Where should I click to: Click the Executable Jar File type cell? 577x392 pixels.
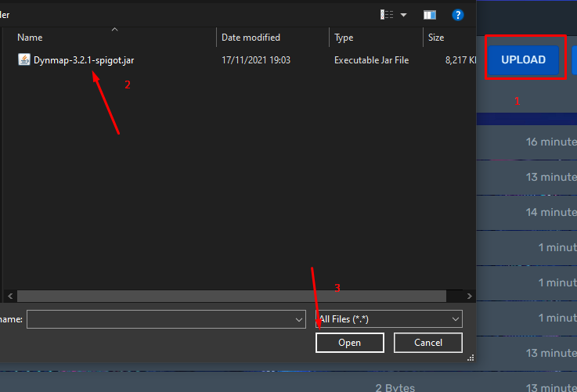click(371, 60)
